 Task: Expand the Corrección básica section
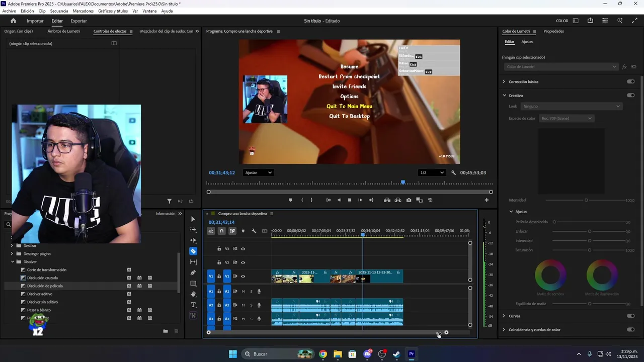tap(504, 81)
